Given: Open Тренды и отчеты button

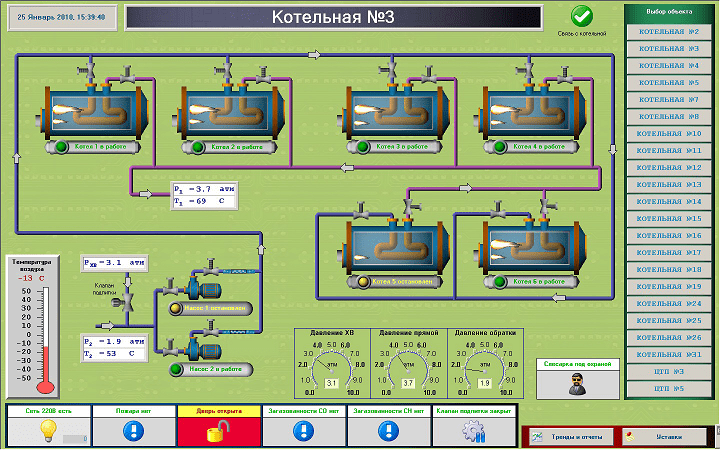Looking at the screenshot, I should point(572,437).
